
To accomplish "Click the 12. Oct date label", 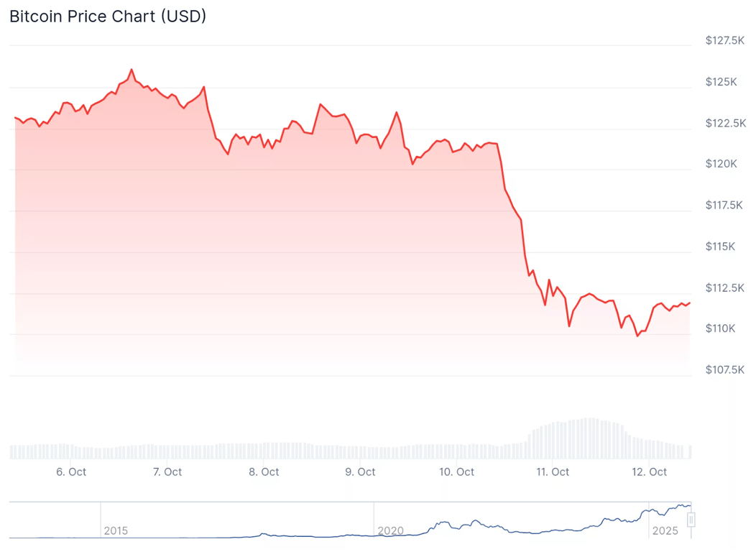I will [x=649, y=472].
